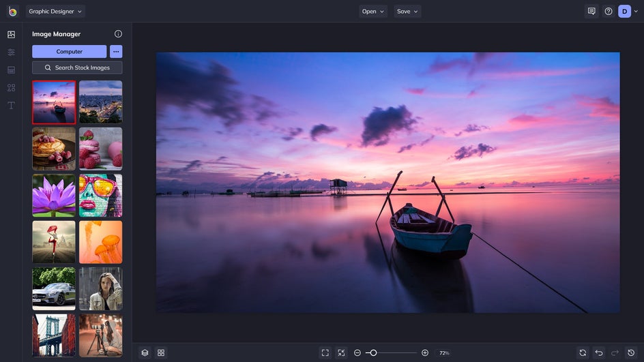Select the purple lotus flower thumbnail
644x362 pixels.
click(x=54, y=196)
